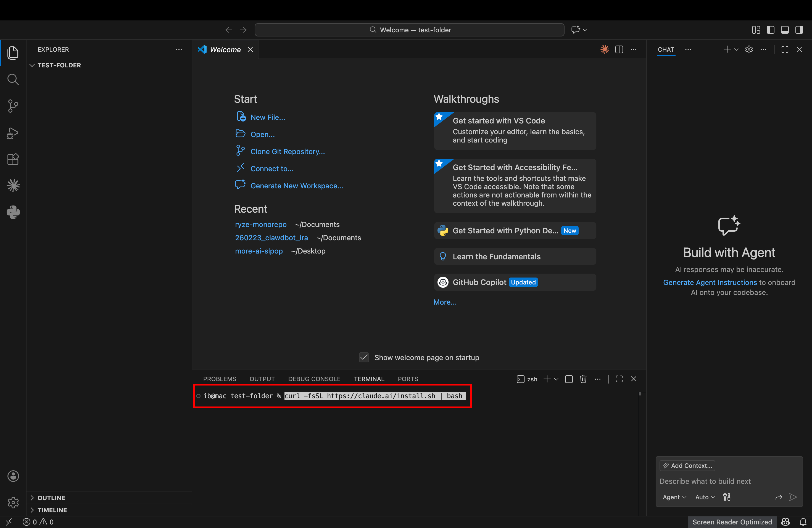The image size is (812, 528).
Task: Toggle the bottom panel visibility
Action: [785, 30]
